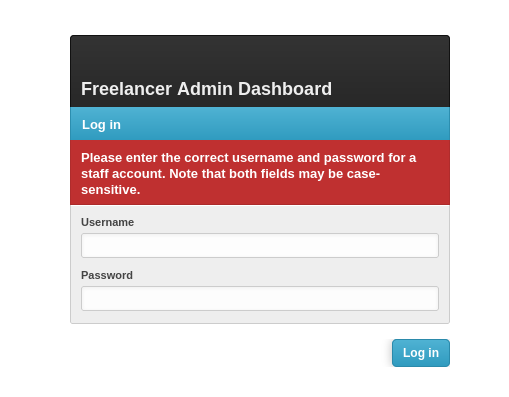The height and width of the screenshot is (397, 509).
Task: Click the Username label text
Action: [x=107, y=222]
